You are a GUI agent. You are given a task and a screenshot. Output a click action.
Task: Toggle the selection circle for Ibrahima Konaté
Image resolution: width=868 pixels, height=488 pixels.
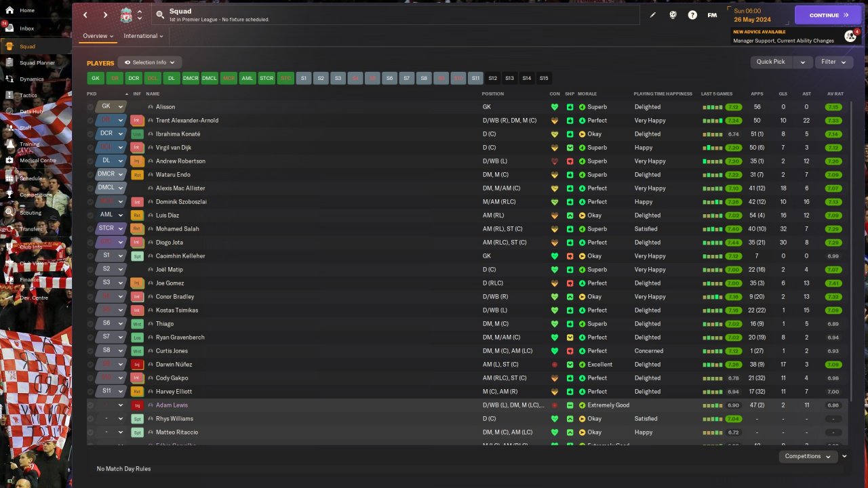[x=90, y=134]
